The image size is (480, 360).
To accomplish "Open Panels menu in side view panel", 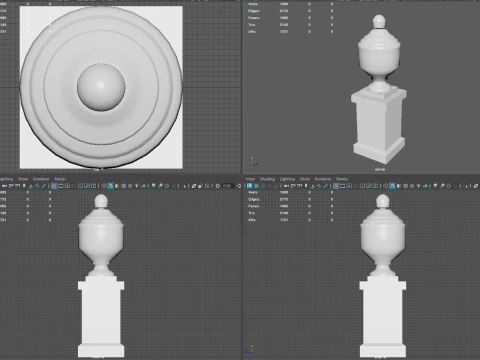I will tap(342, 179).
